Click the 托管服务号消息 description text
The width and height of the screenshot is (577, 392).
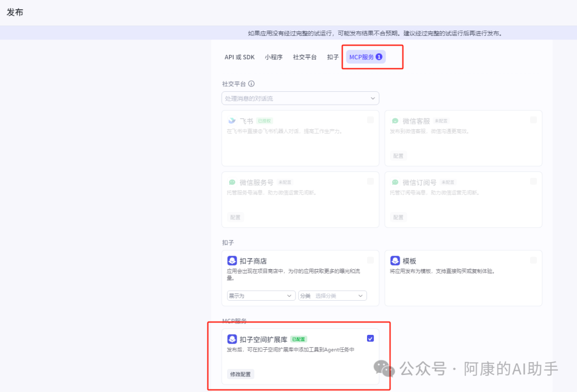tap(271, 193)
